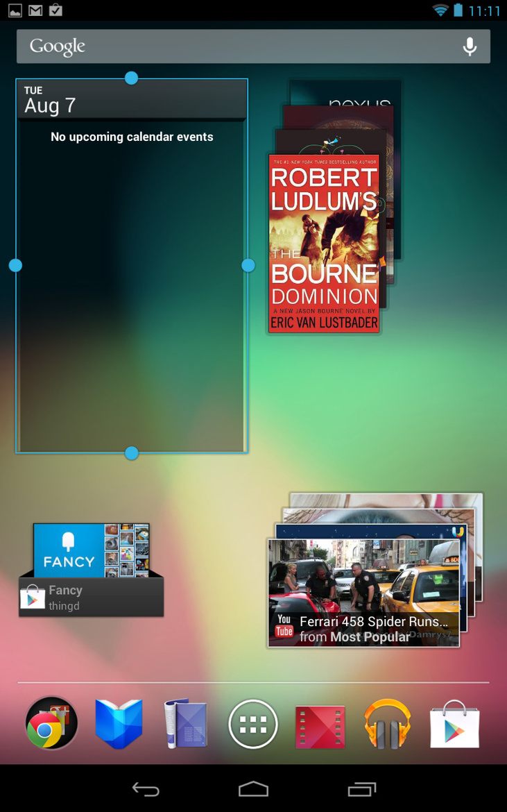Tap the Wi-Fi status icon
This screenshot has width=507, height=812.
coord(441,10)
